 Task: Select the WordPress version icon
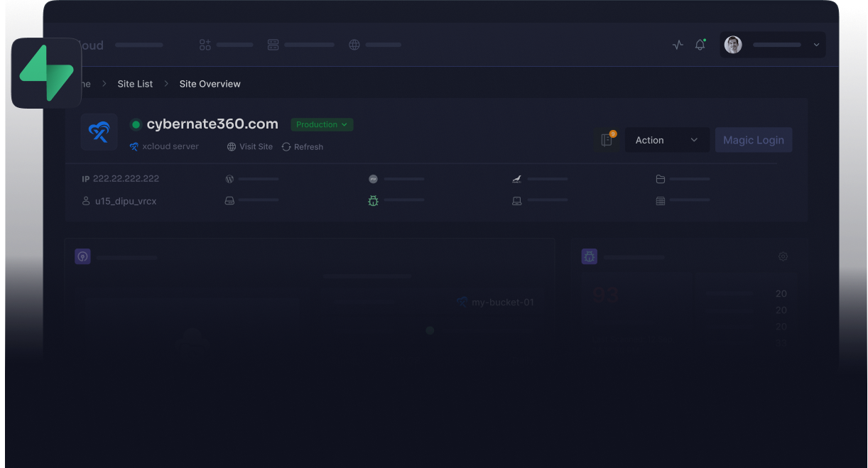pyautogui.click(x=229, y=179)
